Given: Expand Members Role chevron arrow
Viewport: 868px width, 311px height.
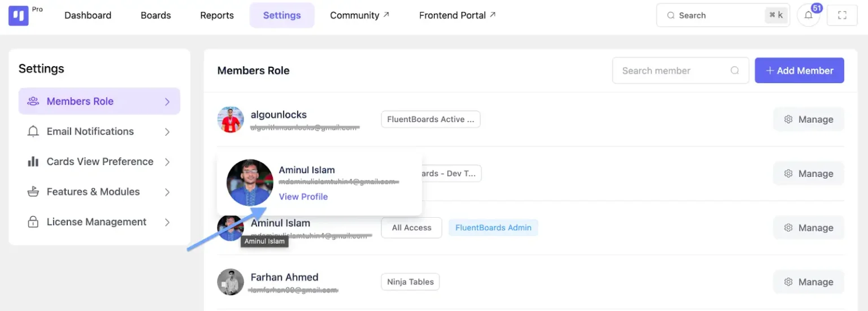Looking at the screenshot, I should pos(167,102).
